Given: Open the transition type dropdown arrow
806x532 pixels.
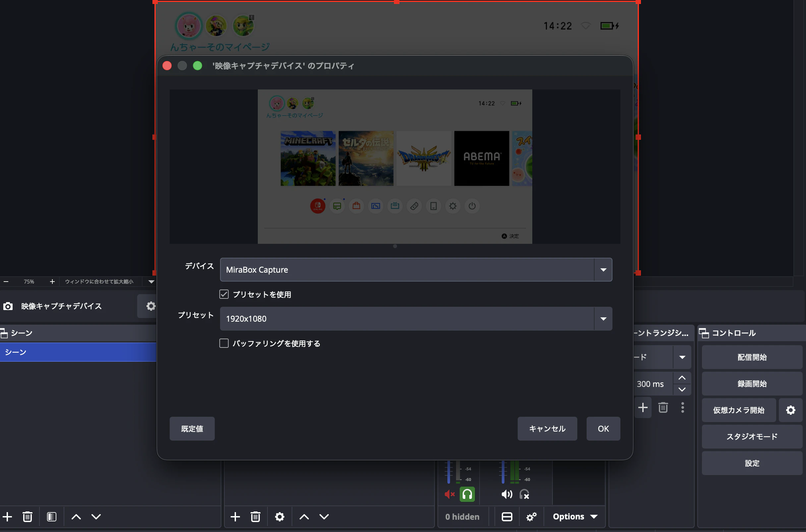Looking at the screenshot, I should [x=682, y=357].
